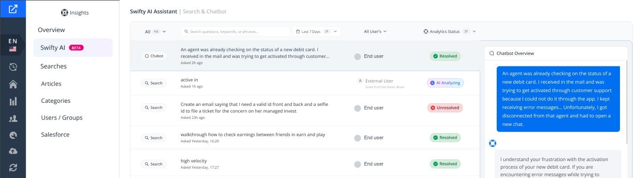Select Swifty AI BETA menu item
The width and height of the screenshot is (644, 178).
(x=73, y=48)
